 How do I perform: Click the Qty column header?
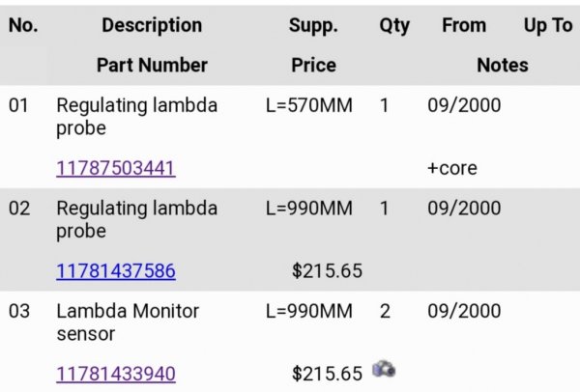(x=394, y=26)
